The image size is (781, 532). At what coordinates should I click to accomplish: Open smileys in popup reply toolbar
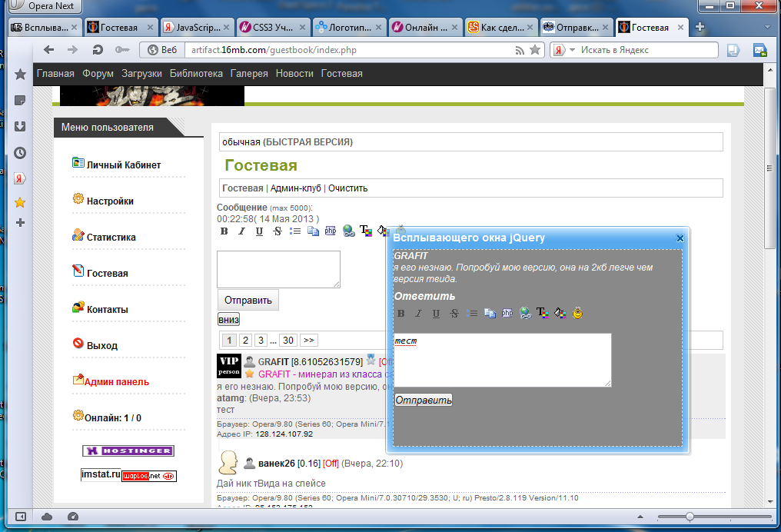click(x=578, y=313)
